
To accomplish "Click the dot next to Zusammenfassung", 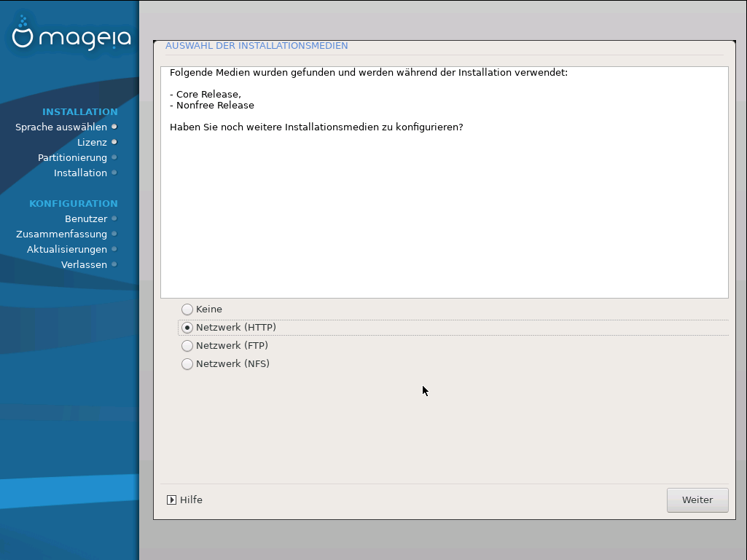I will tap(114, 234).
